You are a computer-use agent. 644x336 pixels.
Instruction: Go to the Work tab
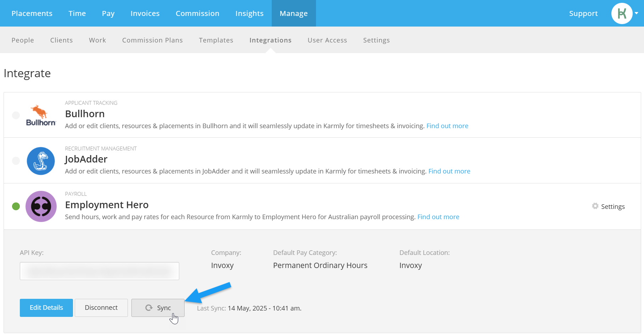97,40
